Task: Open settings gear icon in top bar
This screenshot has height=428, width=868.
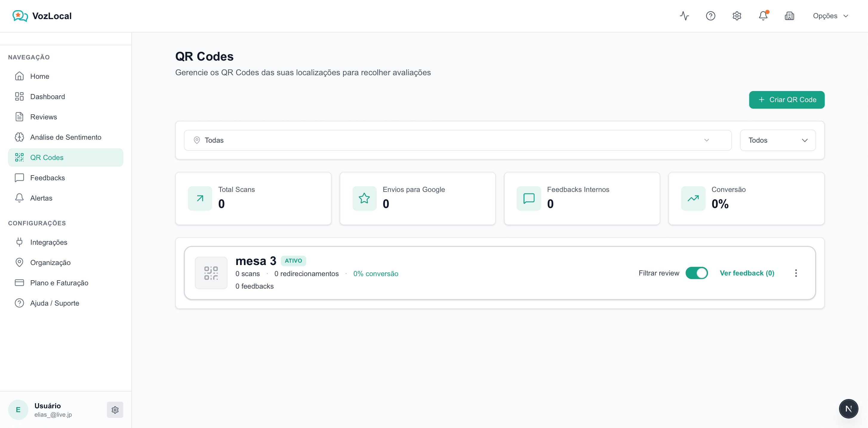Action: coord(737,16)
